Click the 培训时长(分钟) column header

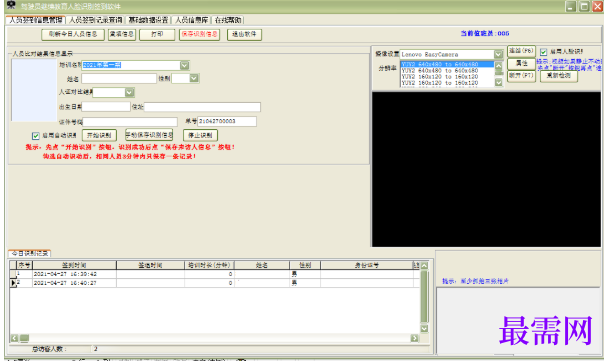[209, 265]
